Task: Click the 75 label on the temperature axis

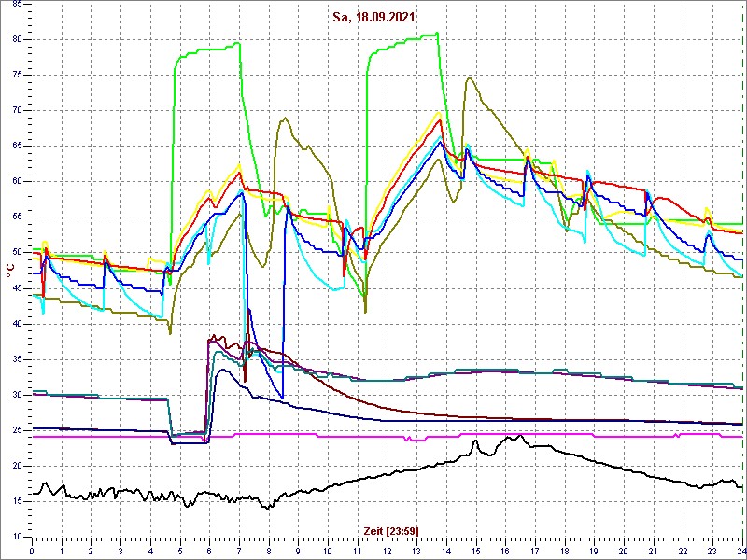Action: 16,76
